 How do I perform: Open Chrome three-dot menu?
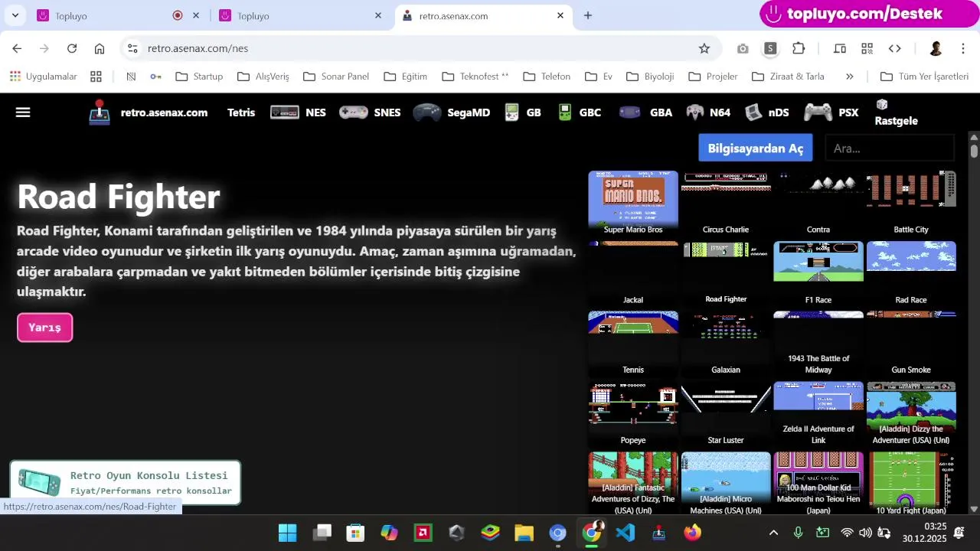point(963,48)
